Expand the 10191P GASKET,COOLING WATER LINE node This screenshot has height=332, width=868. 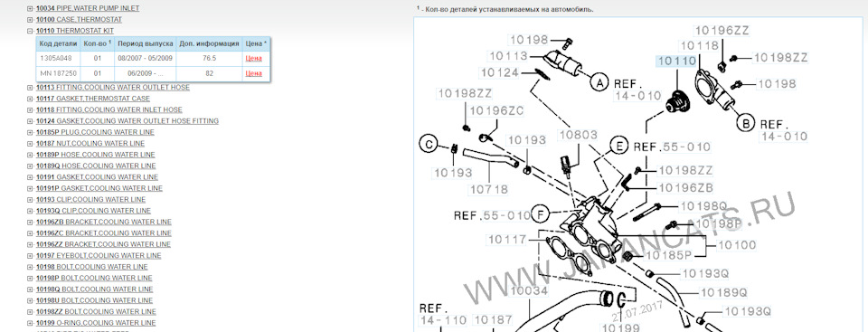click(x=30, y=188)
